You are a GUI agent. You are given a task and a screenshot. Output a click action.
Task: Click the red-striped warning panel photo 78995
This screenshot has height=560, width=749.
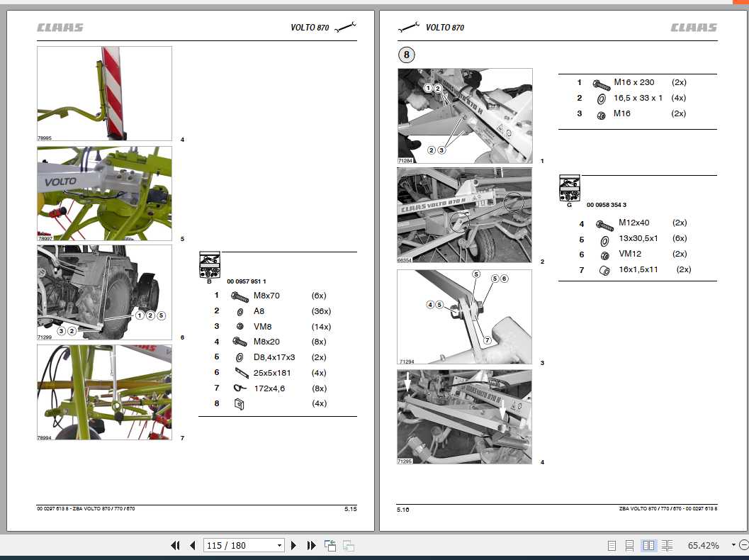coord(105,94)
